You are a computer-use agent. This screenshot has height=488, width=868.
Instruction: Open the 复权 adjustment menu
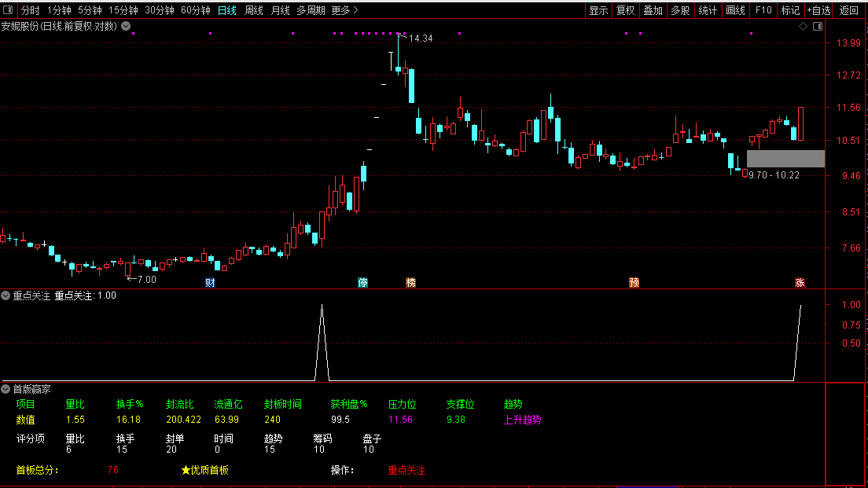626,10
